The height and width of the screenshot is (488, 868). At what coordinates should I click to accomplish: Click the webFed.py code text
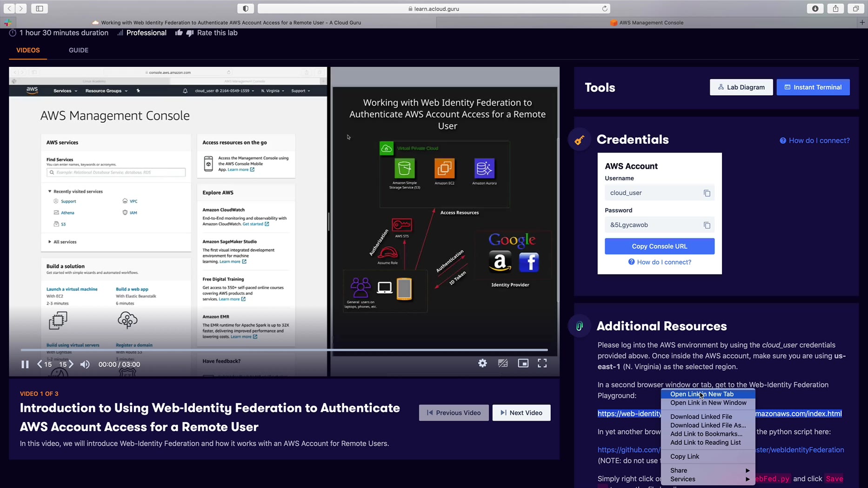[773, 479]
